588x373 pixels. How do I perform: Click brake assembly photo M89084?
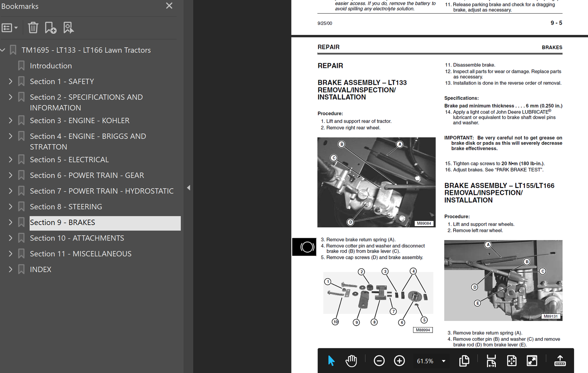tap(376, 182)
